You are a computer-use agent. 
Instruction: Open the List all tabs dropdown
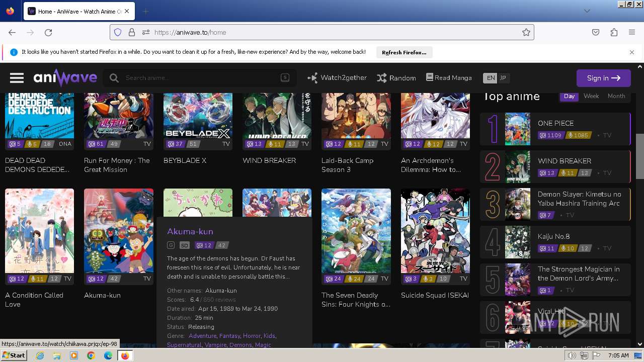click(x=587, y=11)
